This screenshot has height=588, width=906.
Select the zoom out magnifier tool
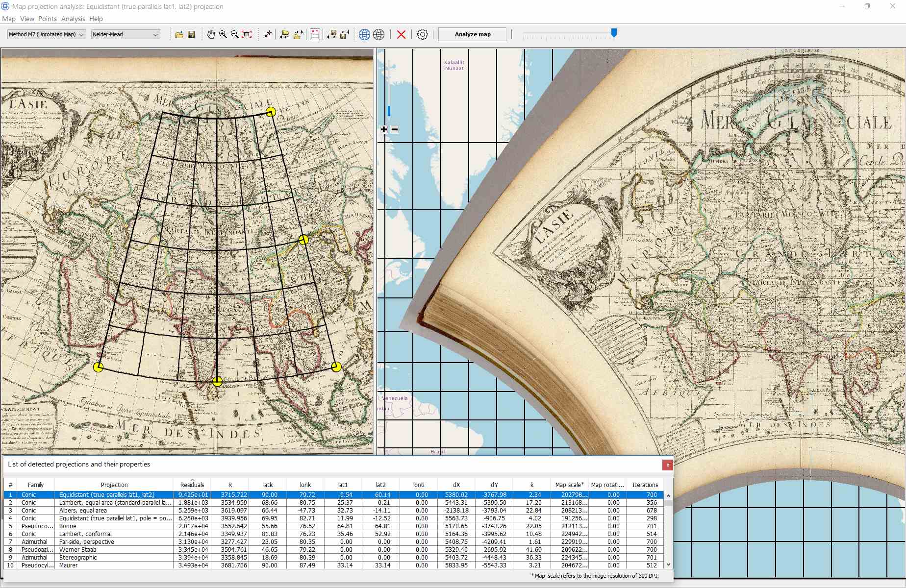click(235, 34)
